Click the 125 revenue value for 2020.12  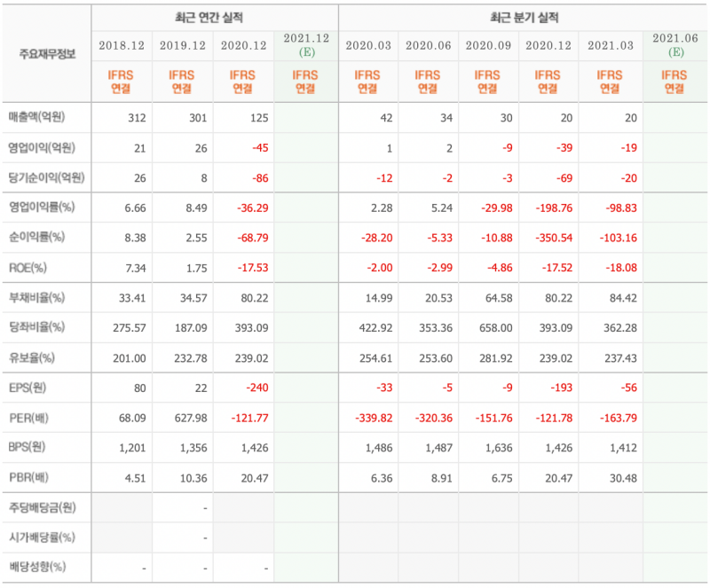259,118
